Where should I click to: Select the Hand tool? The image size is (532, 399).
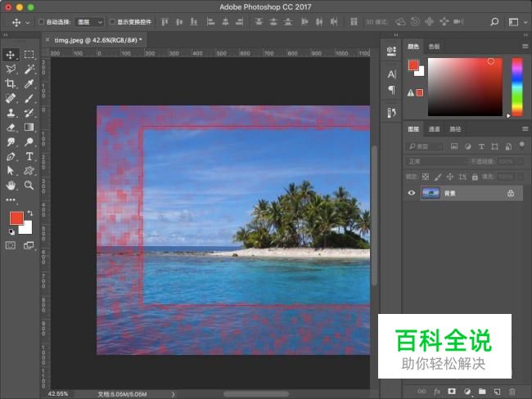click(x=11, y=186)
